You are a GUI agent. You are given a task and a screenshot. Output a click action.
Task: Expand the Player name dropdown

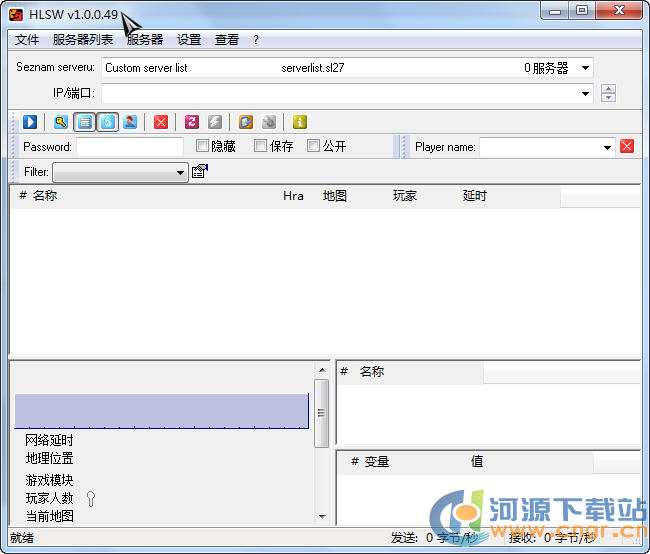tap(607, 147)
